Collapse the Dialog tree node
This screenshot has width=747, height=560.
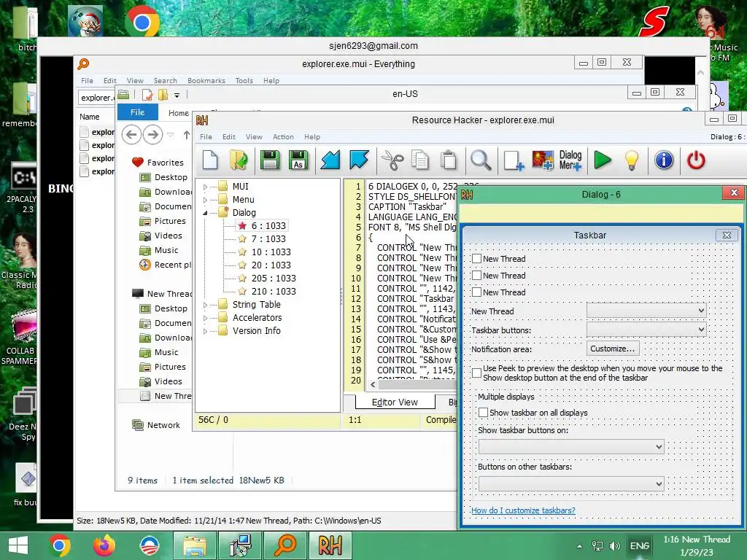(205, 213)
